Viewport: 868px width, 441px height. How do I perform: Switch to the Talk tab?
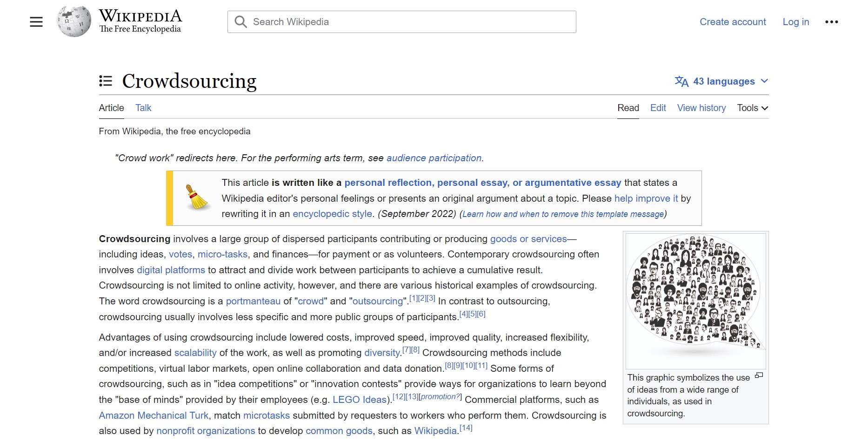pos(143,108)
